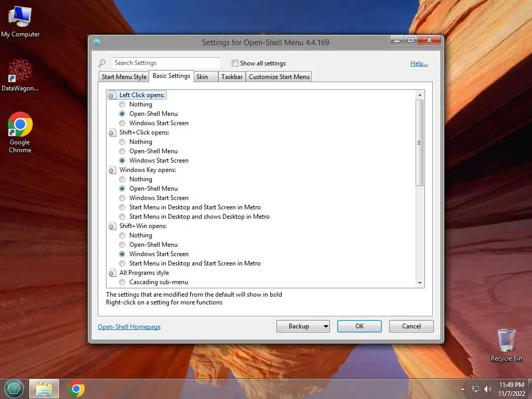The image size is (532, 399).
Task: Select the Google Chrome desktop shortcut
Action: (20, 132)
